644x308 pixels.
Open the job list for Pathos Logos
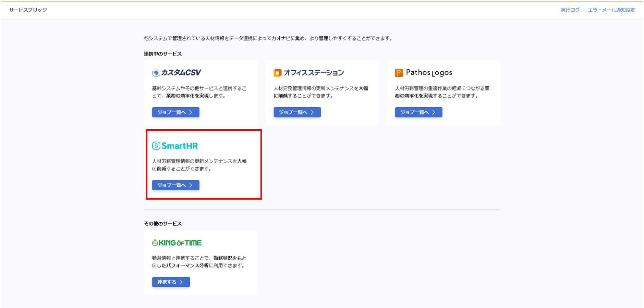418,112
